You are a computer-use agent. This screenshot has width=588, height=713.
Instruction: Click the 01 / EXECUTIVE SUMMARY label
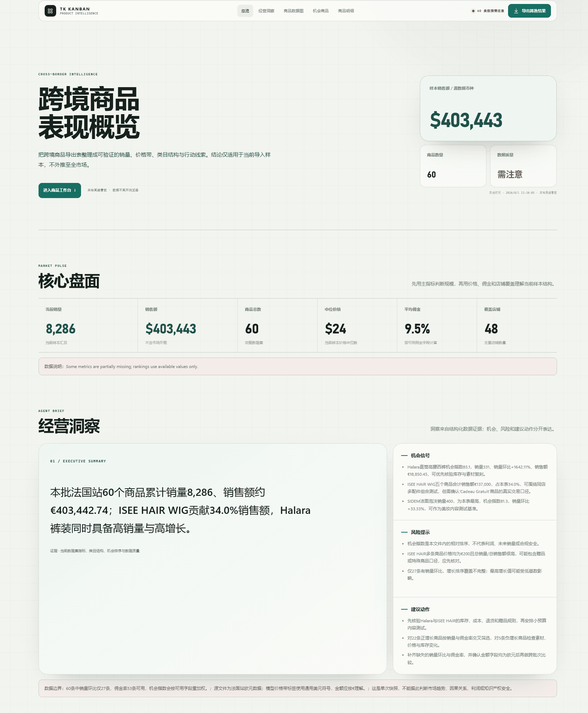78,461
